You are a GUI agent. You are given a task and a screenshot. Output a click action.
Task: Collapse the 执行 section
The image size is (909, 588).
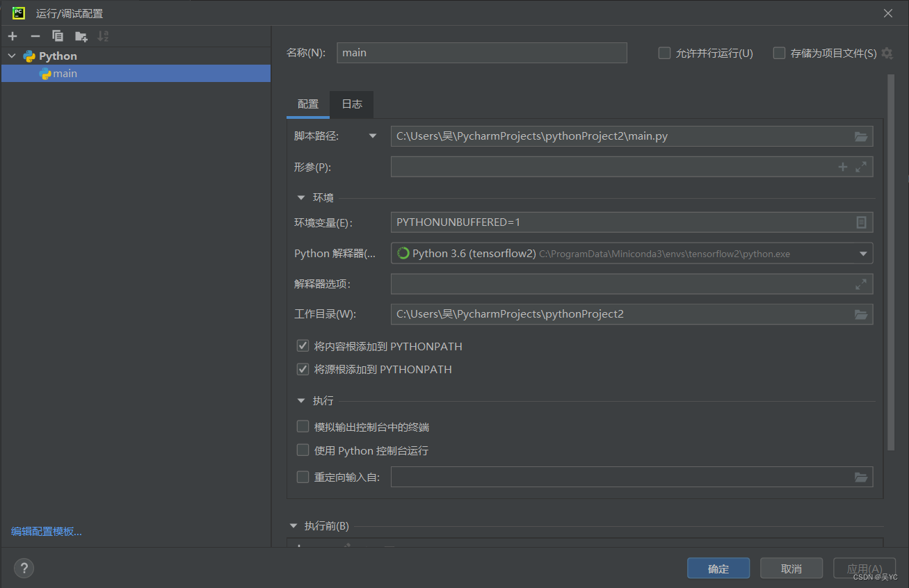coord(301,400)
